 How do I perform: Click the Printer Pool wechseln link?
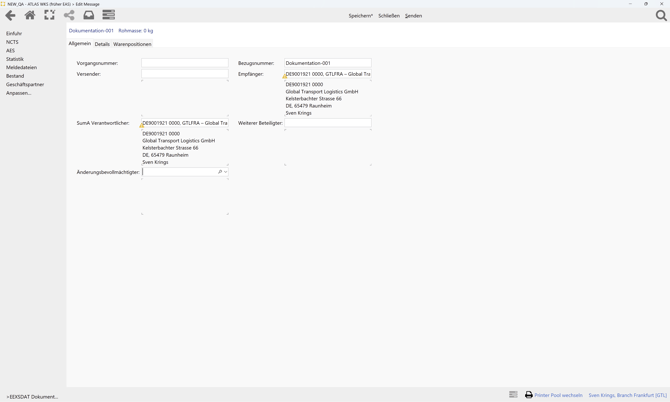[x=558, y=395]
